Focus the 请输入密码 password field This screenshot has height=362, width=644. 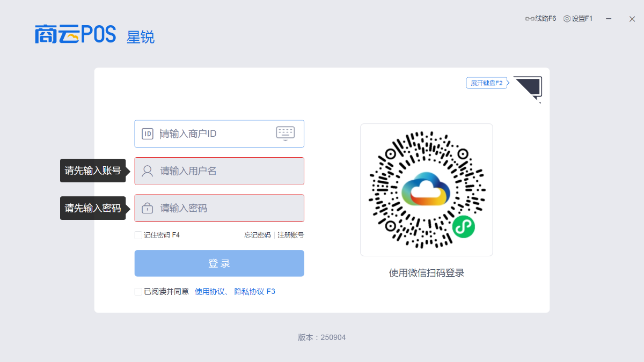pos(225,208)
